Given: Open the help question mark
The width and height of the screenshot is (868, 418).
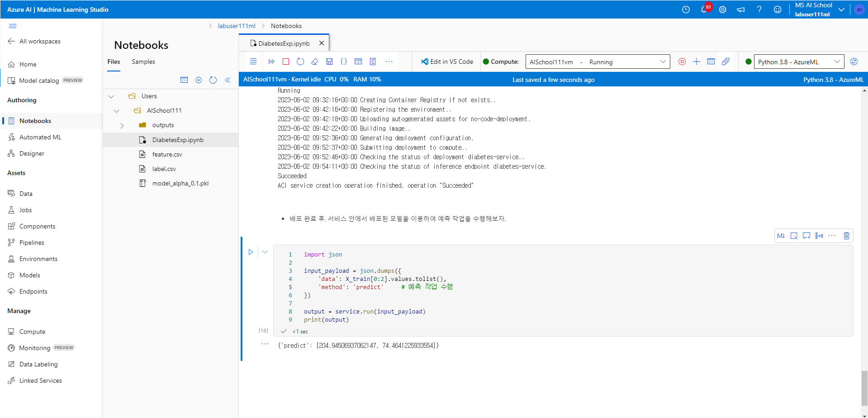Looking at the screenshot, I should click(x=759, y=9).
